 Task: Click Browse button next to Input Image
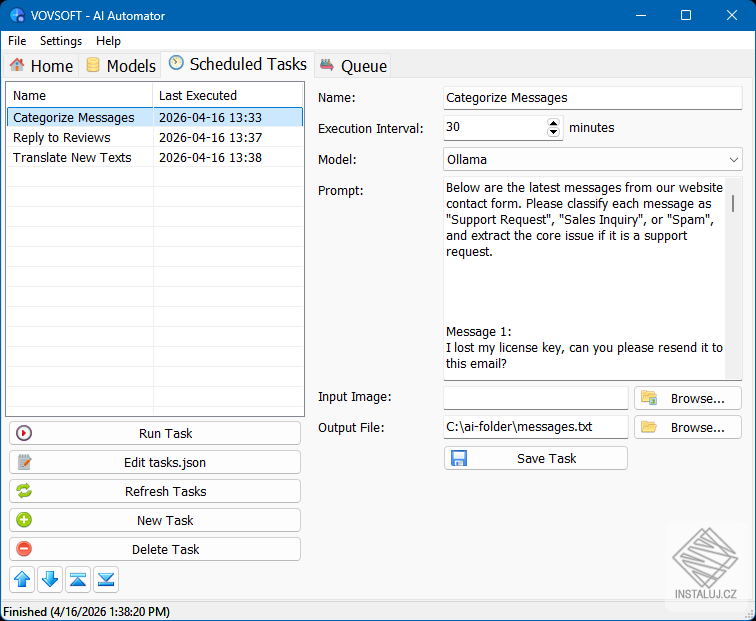click(688, 398)
